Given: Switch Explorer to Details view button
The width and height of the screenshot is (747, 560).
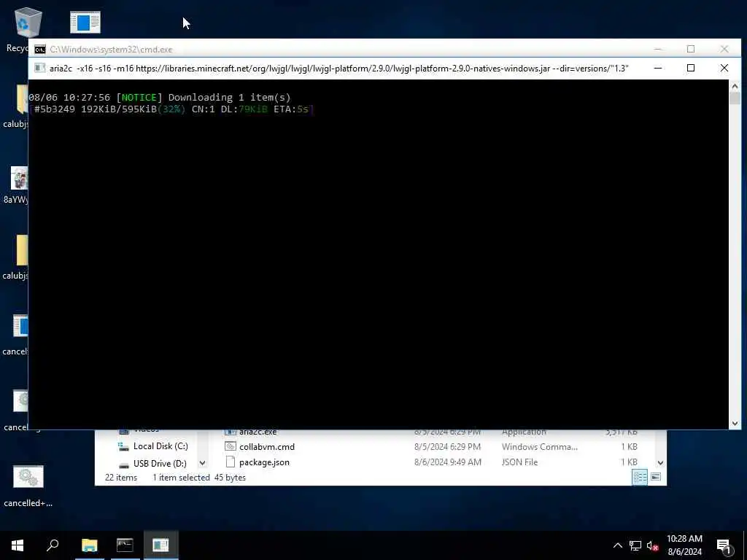Looking at the screenshot, I should pyautogui.click(x=640, y=477).
